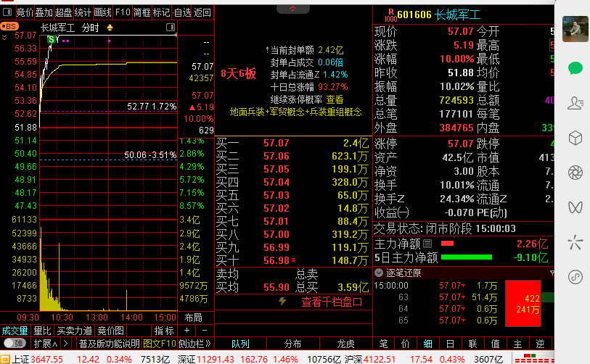The height and width of the screenshot is (364, 590).
Task: Click the plus zoom button
Action: pos(187,331)
